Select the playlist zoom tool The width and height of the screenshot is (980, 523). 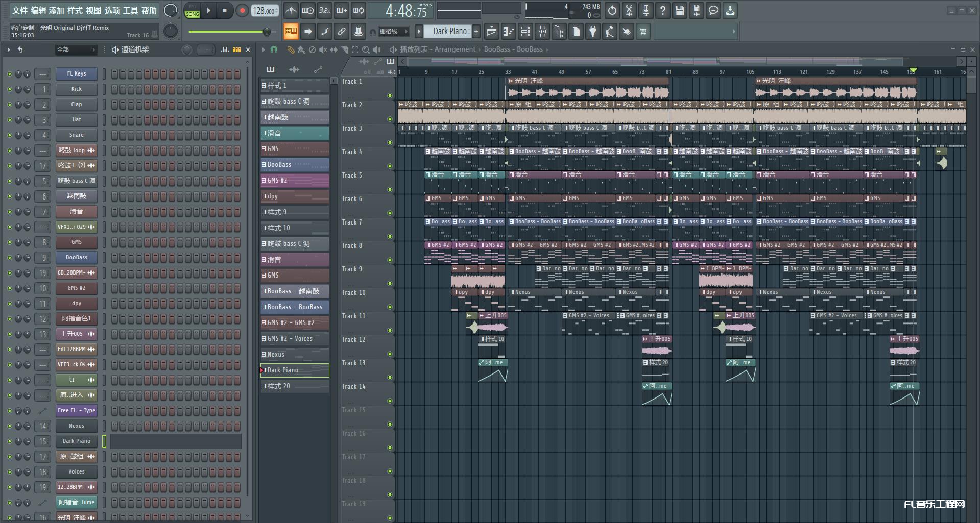click(366, 49)
